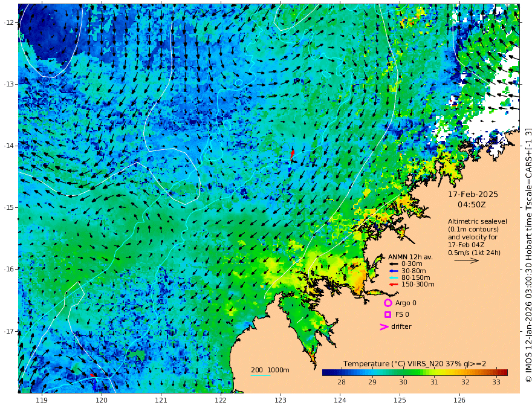Screen dimensions: 532x411
Task: Click the latitude axis label -12
Action: pos(10,22)
